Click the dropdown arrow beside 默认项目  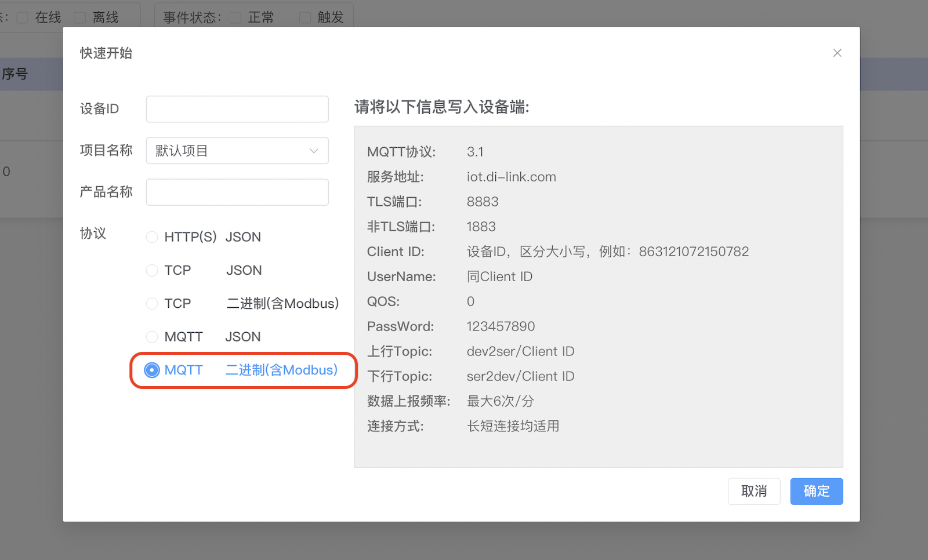(x=314, y=151)
